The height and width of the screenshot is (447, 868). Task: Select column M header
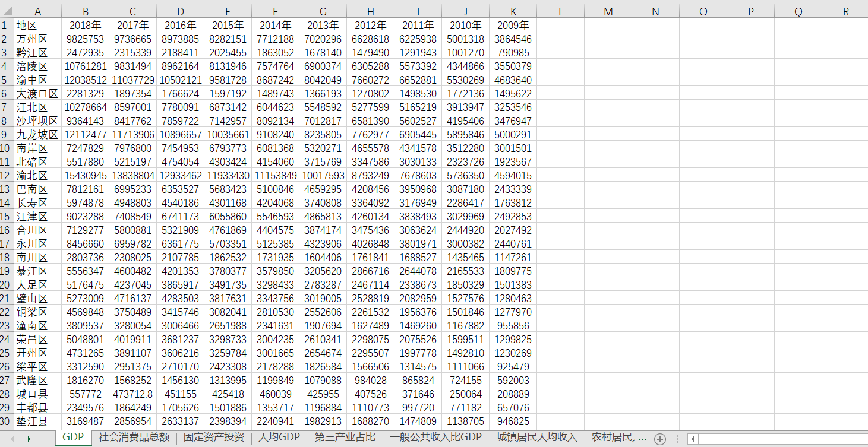(608, 12)
